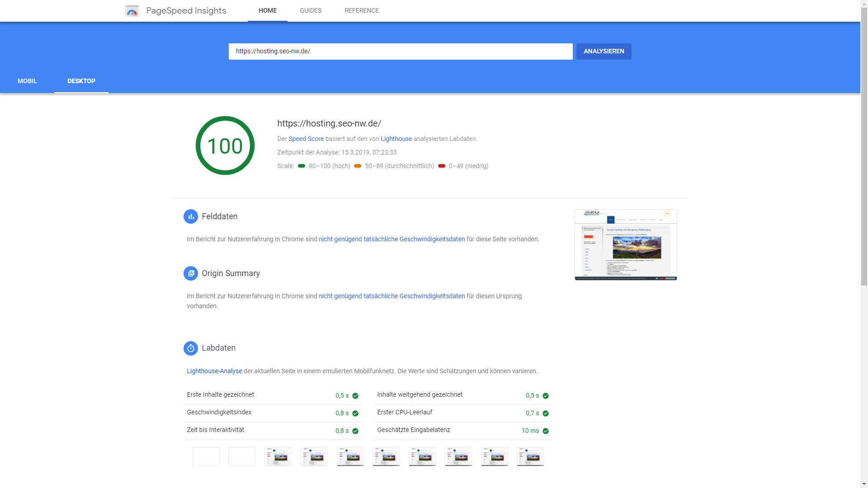Click green checkmark next to Erste Inhalte gezeichnet
Image resolution: width=868 pixels, height=488 pixels.
[x=355, y=396]
